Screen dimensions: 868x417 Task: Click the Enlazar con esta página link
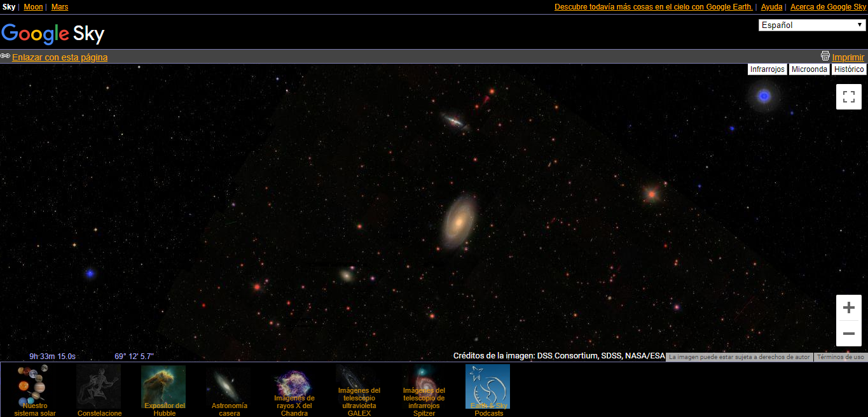point(60,57)
